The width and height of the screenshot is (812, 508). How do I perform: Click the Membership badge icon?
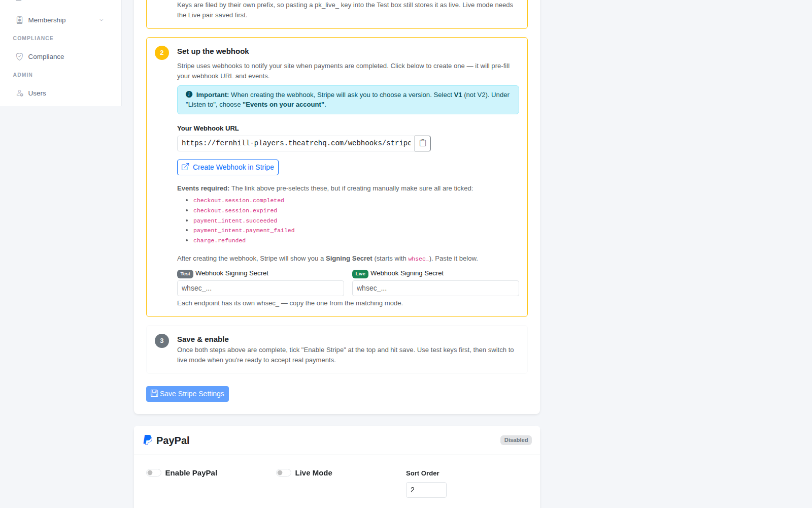[20, 20]
